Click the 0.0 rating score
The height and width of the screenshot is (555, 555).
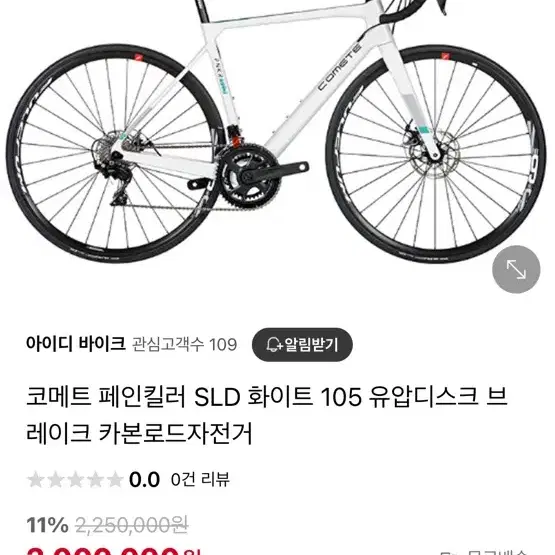(x=144, y=480)
